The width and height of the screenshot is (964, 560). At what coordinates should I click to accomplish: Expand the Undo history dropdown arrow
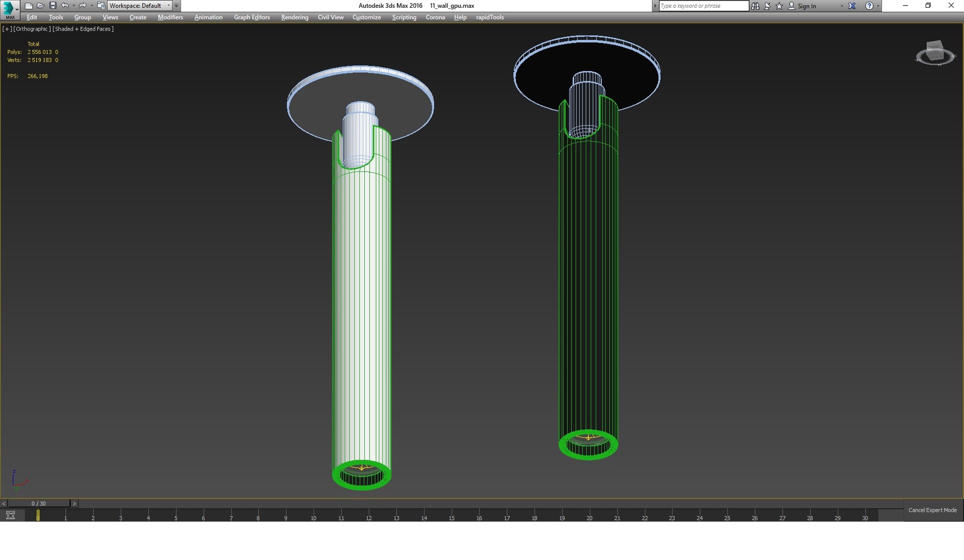73,6
